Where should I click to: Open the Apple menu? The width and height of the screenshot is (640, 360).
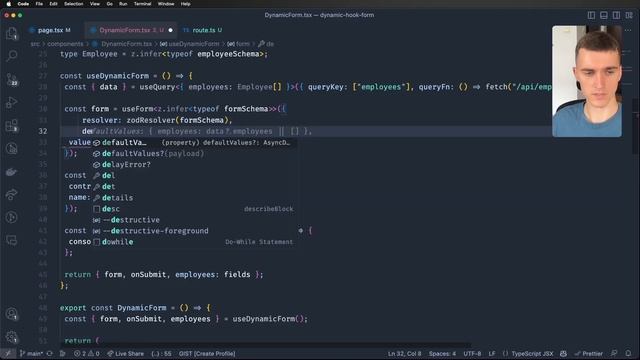(x=9, y=4)
